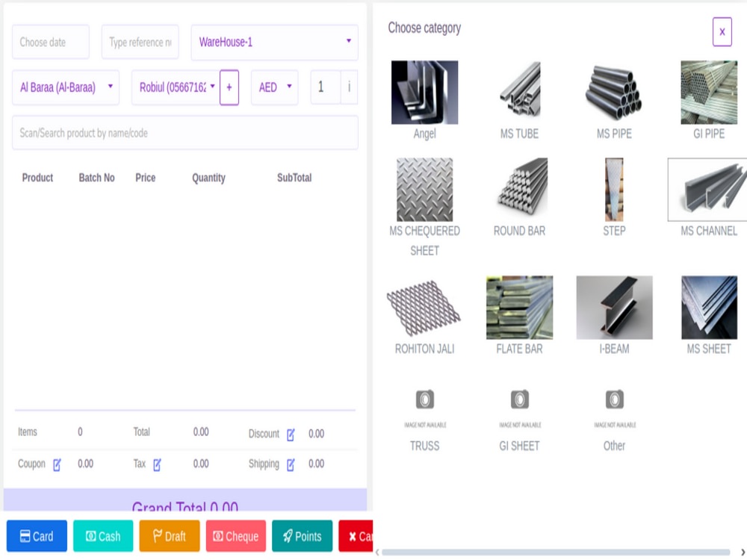Click the Quantity column header

coord(208,178)
